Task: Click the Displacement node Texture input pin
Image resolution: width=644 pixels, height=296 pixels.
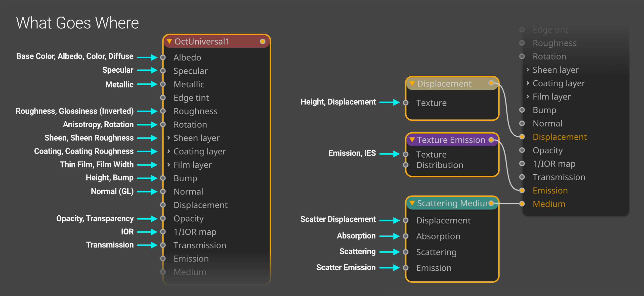Action: (406, 103)
